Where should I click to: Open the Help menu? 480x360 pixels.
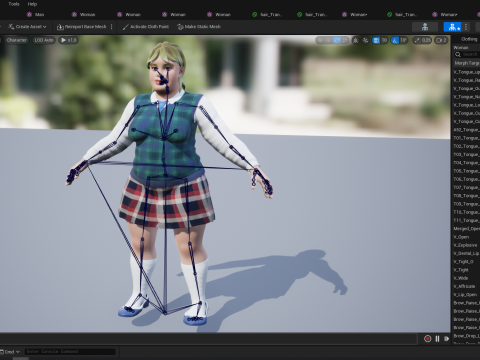pos(32,4)
